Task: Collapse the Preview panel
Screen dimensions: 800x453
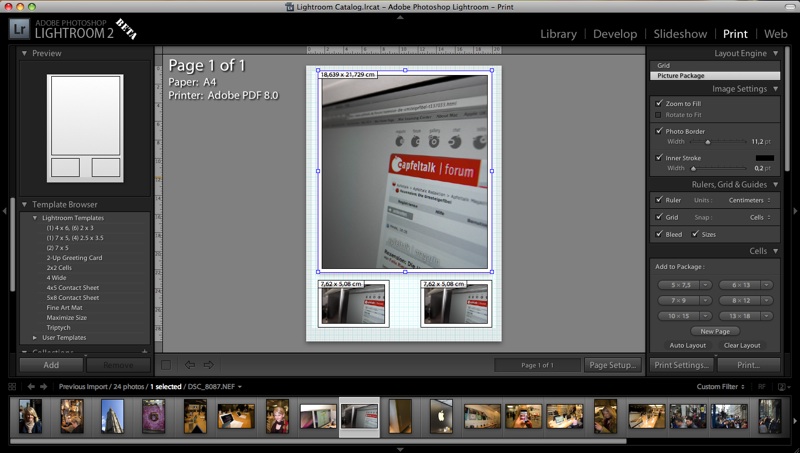Action: pos(24,53)
